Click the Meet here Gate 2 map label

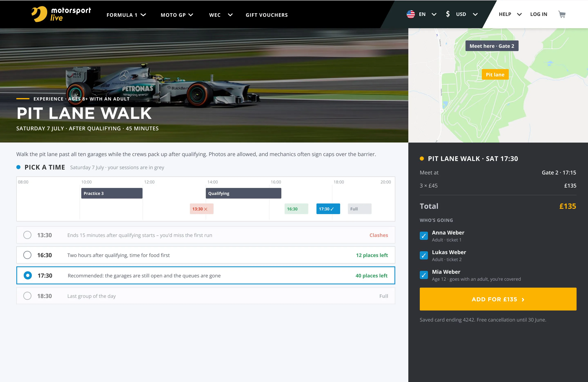492,46
